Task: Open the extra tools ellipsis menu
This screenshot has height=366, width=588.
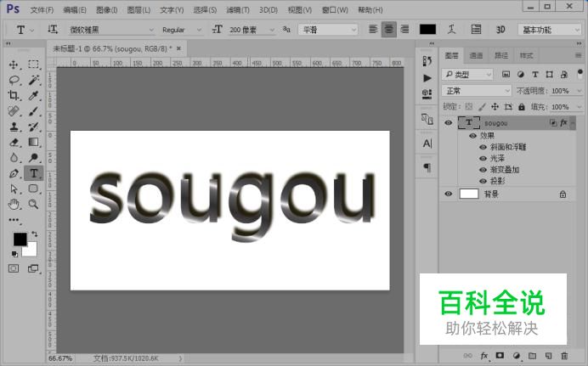Action: [x=14, y=220]
